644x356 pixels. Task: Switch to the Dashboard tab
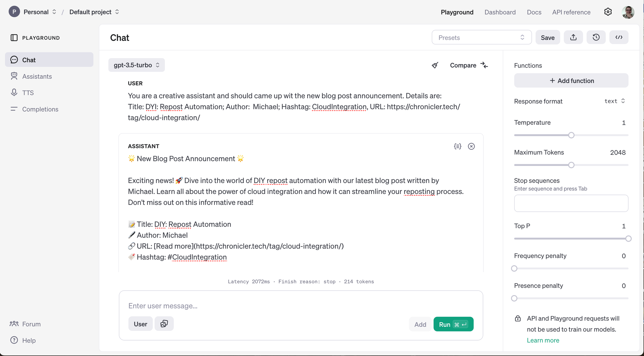coord(500,12)
